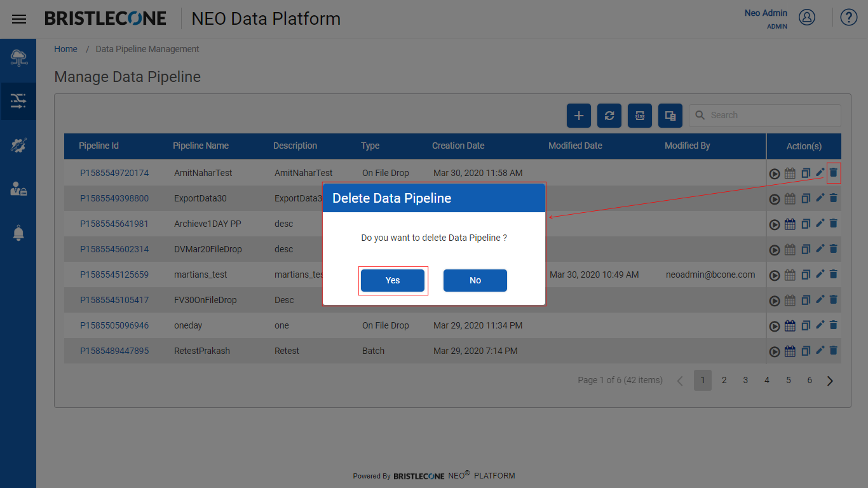Screen dimensions: 868x488
Task: Sort by Modified Date column header
Action: pos(575,146)
